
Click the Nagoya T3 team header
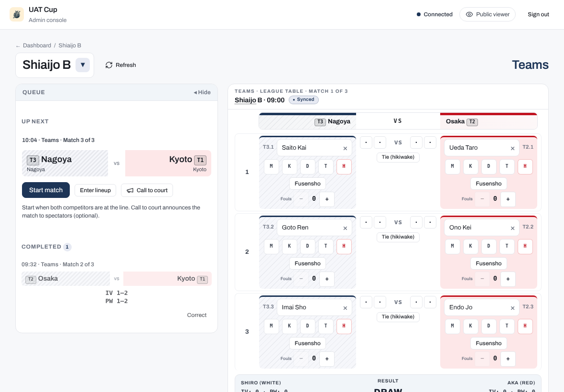307,121
